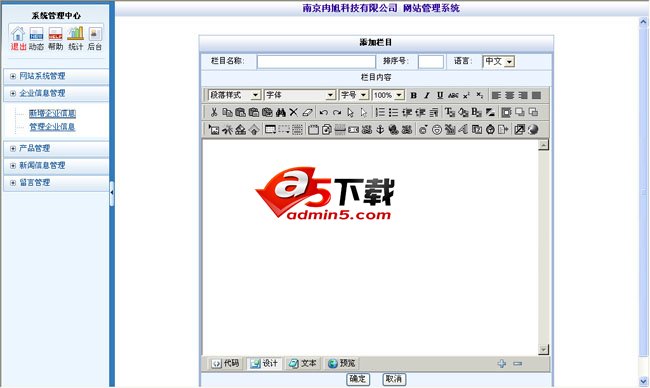This screenshot has width=650, height=388.
Task: Switch to 预览 preview tab
Action: 341,364
